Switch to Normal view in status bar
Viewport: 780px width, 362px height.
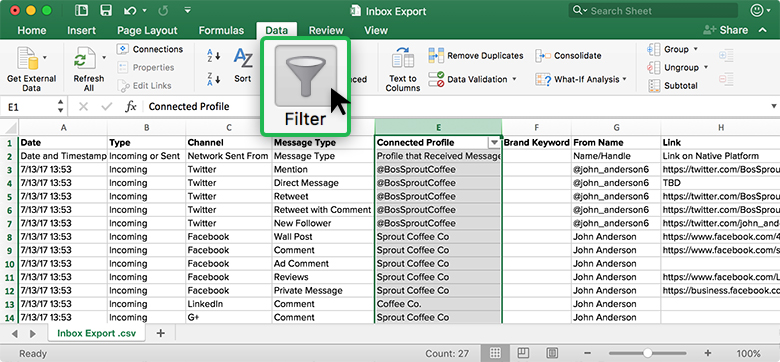[495, 353]
